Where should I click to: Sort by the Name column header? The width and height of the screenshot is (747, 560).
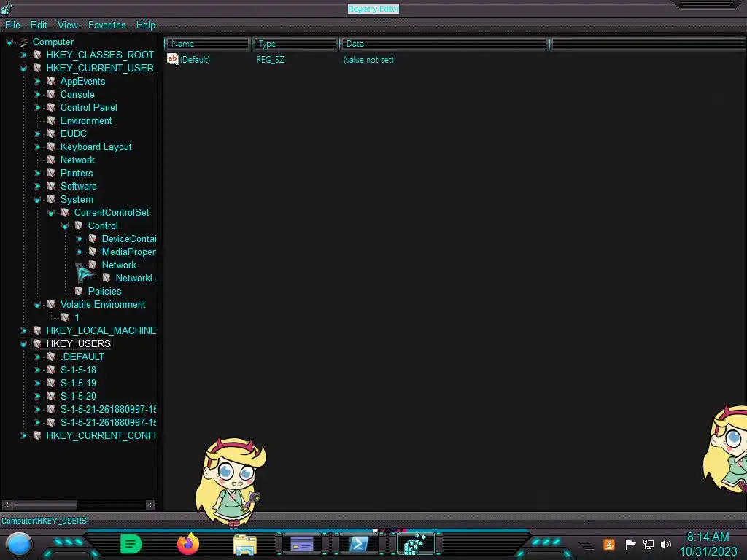tap(207, 44)
